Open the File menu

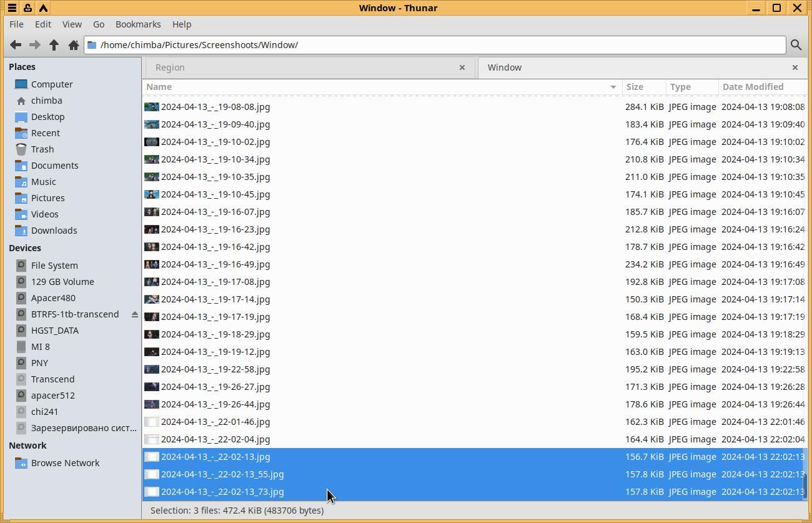click(x=17, y=24)
